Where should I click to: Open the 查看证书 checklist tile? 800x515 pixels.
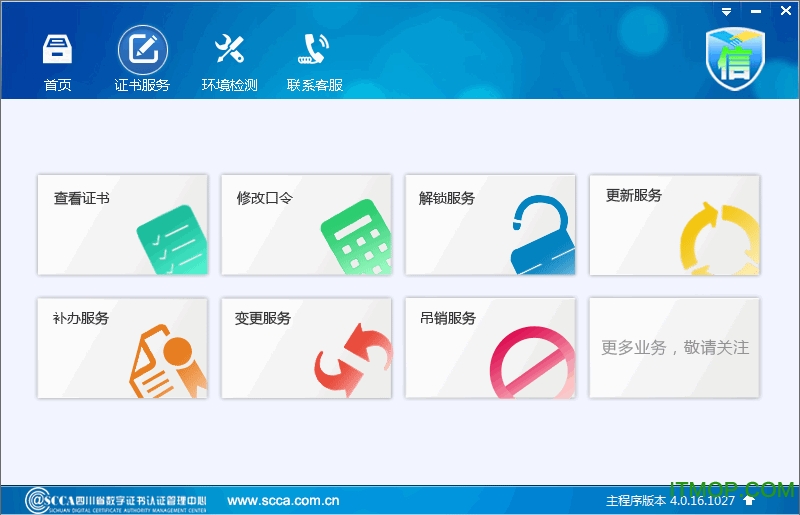[x=122, y=224]
